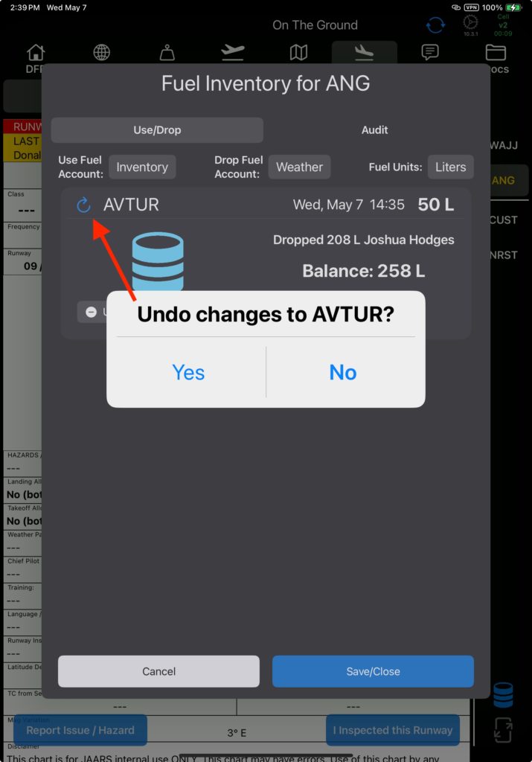Select the weight and balance icon

tap(167, 53)
